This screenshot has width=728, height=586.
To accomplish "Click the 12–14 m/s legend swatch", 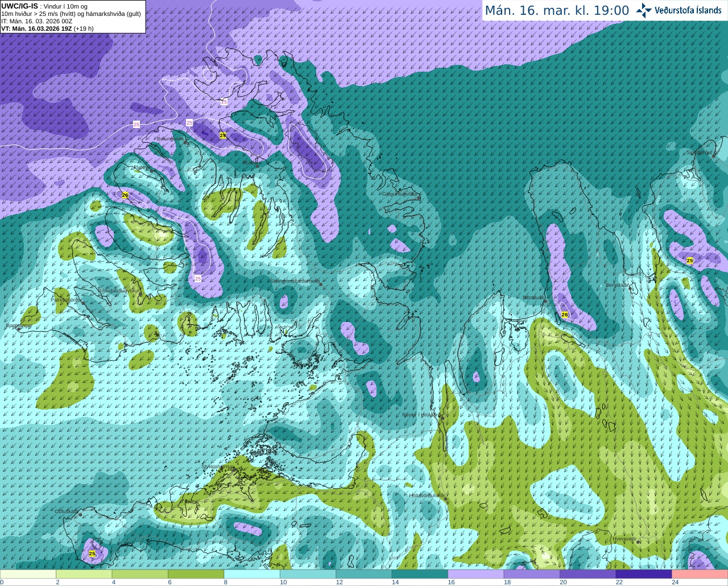I will point(364,574).
